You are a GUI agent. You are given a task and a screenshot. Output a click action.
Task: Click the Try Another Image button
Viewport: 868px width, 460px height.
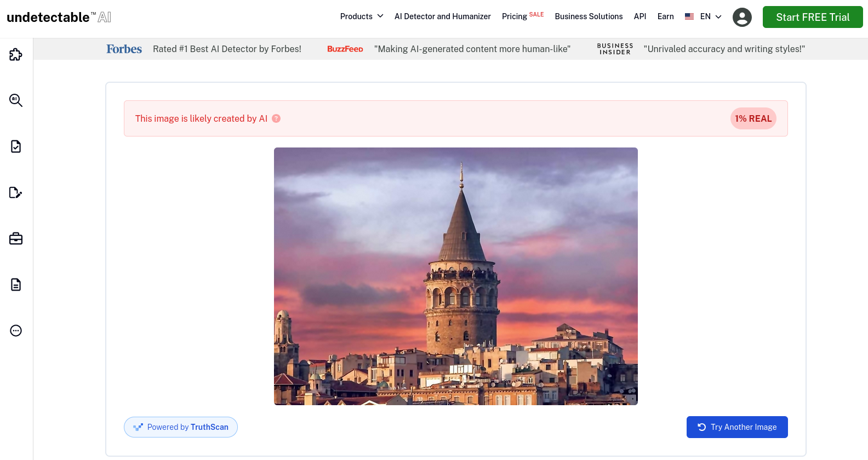click(x=737, y=427)
